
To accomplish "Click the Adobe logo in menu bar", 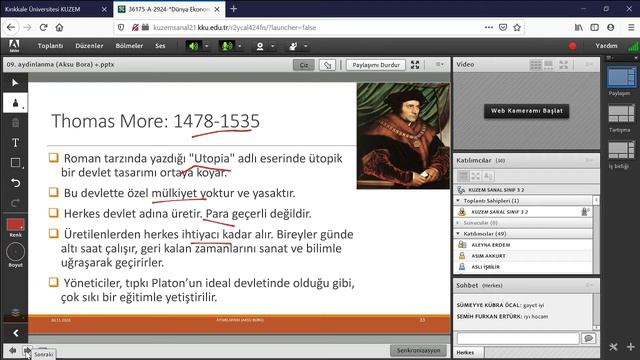I will (14, 46).
